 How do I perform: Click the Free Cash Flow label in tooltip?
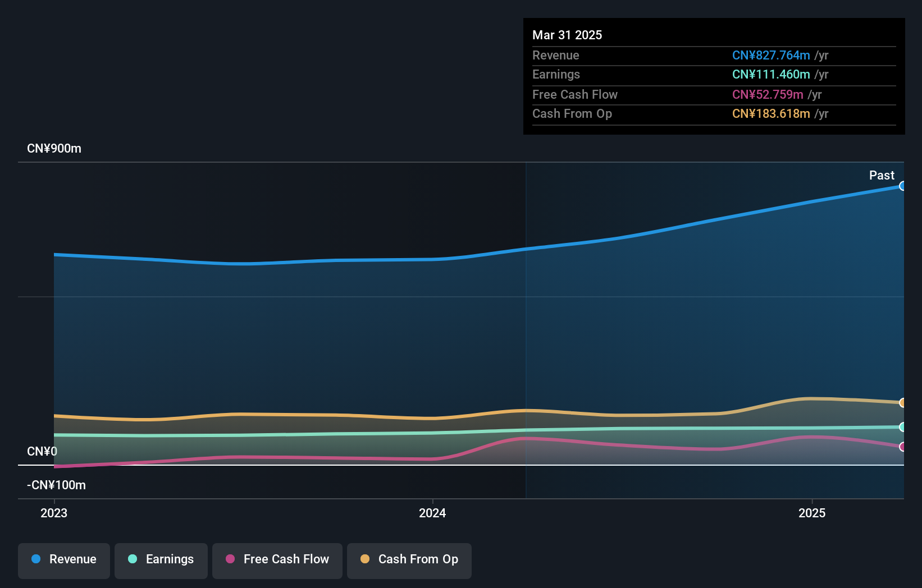pos(575,94)
